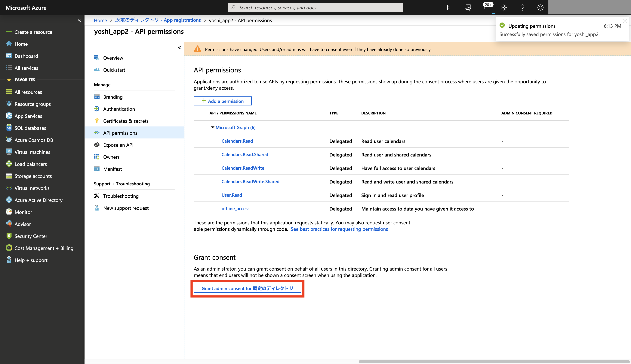631x364 pixels.
Task: Click the SQL databases icon
Action: tap(9, 128)
